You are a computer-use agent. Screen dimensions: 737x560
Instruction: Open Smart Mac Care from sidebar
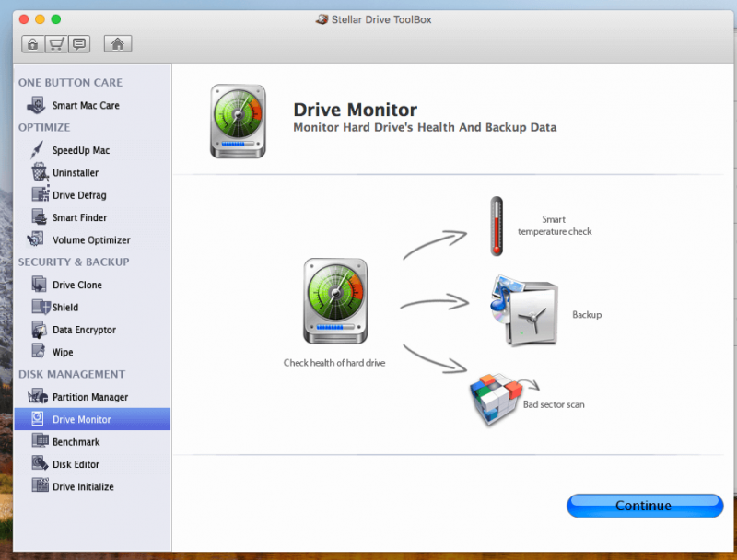coord(86,105)
